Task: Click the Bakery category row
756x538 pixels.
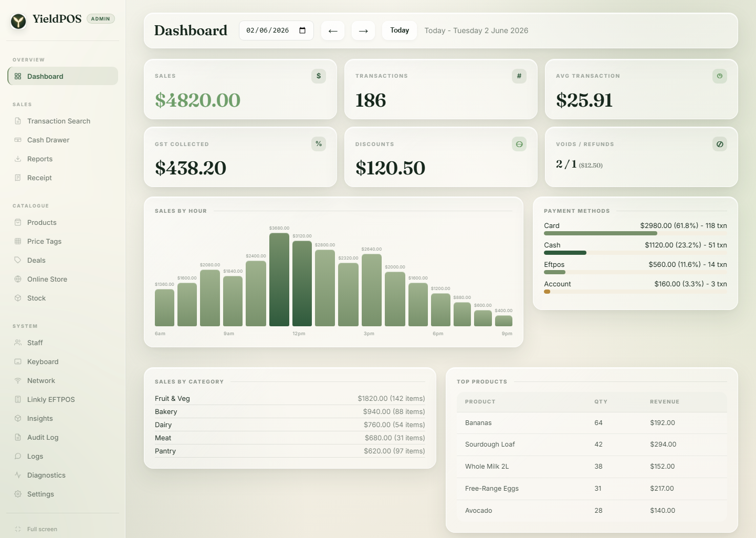Action: pos(290,411)
